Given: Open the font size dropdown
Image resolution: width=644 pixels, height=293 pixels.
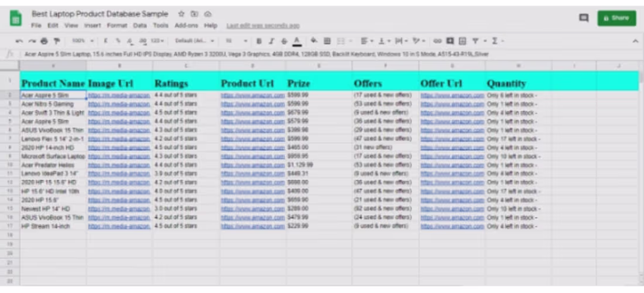Looking at the screenshot, I should (x=237, y=41).
